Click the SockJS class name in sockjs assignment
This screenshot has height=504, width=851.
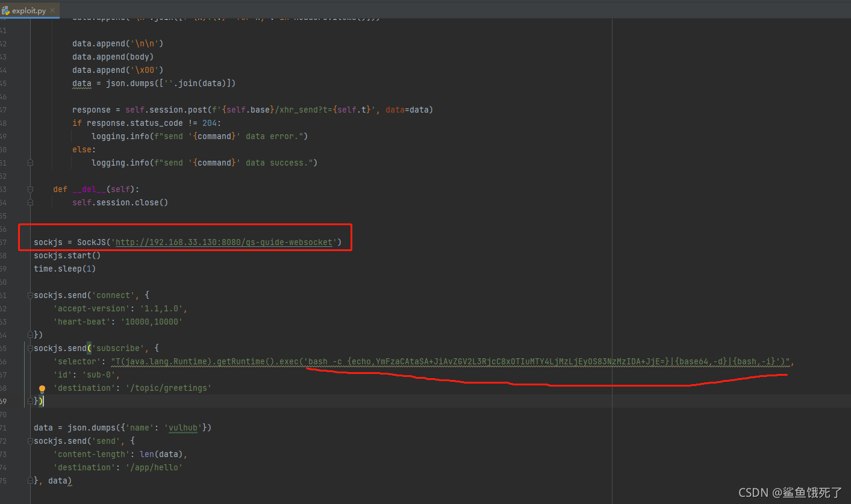pyautogui.click(x=91, y=242)
